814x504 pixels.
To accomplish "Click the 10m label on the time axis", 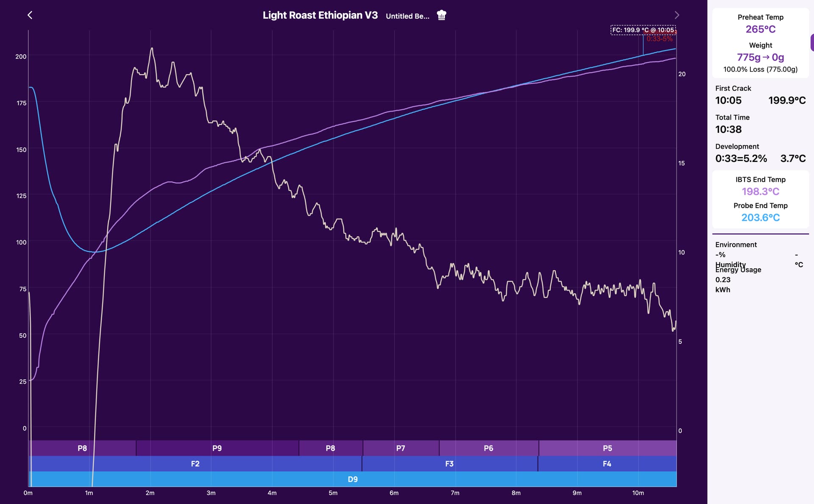I will (638, 493).
